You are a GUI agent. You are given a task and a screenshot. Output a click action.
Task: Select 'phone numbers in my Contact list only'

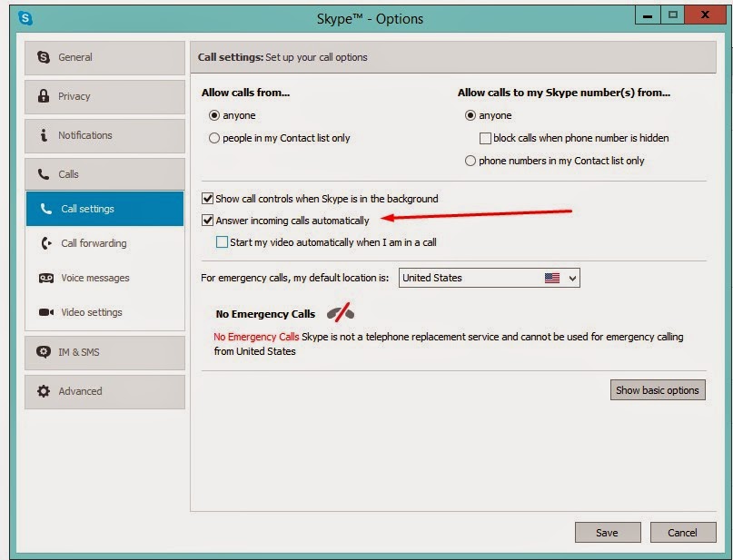coord(471,161)
